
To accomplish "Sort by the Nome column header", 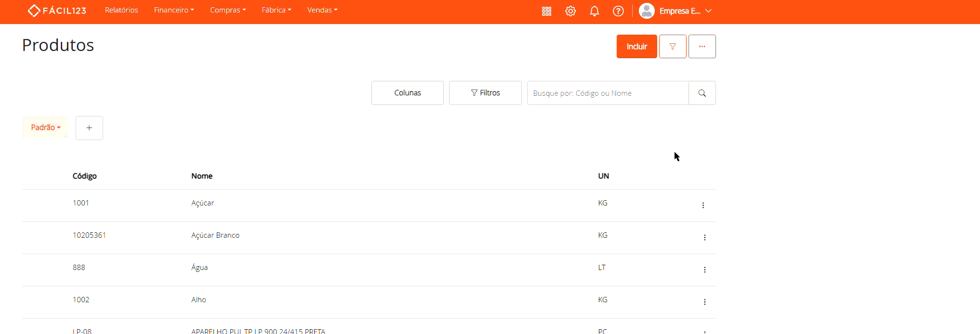I will pos(202,176).
